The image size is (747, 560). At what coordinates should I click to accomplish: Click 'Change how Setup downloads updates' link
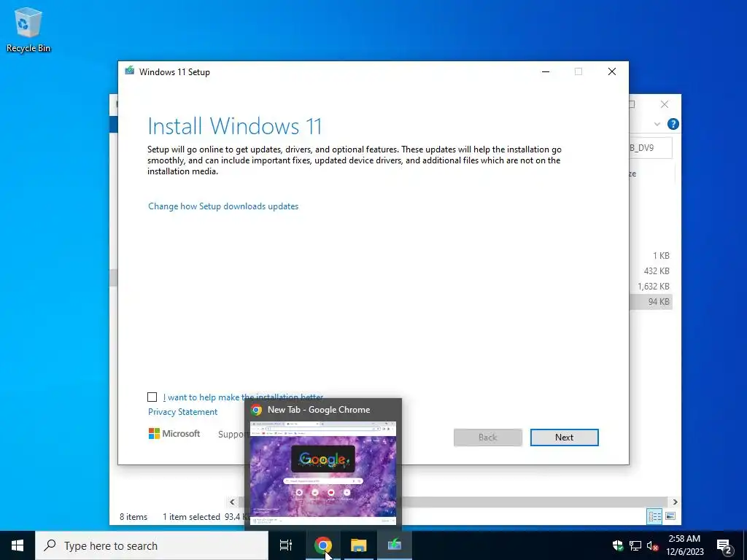pyautogui.click(x=223, y=206)
